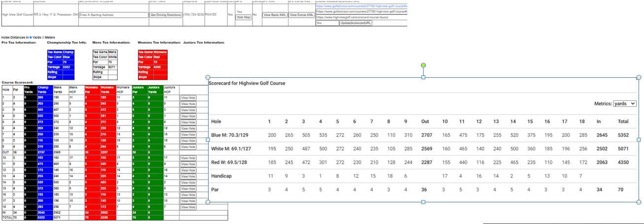Click View Hole for hole 3
The image size is (644, 224).
click(188, 110)
